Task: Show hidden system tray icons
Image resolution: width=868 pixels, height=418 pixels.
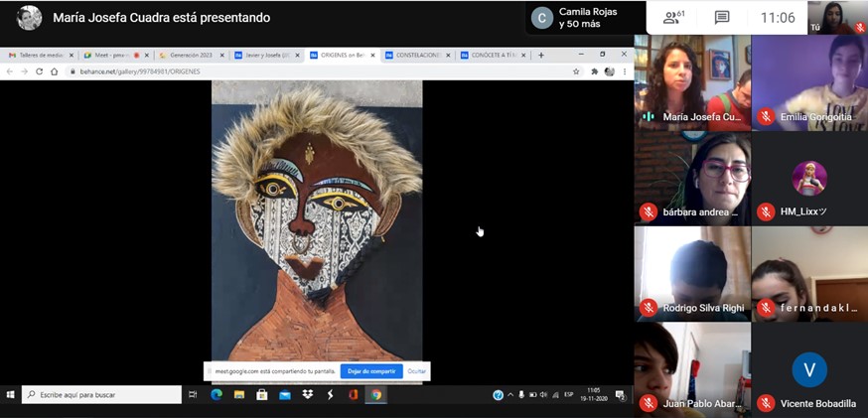Action: (x=510, y=395)
